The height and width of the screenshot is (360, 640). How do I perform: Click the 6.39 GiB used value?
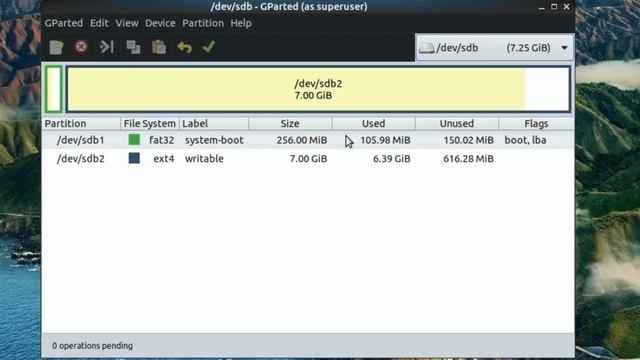click(x=392, y=158)
